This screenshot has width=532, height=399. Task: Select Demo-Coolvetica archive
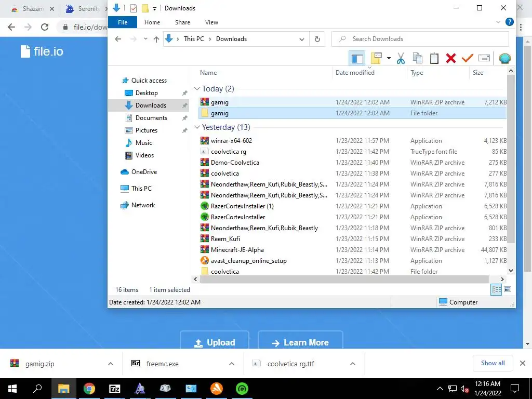point(352,163)
